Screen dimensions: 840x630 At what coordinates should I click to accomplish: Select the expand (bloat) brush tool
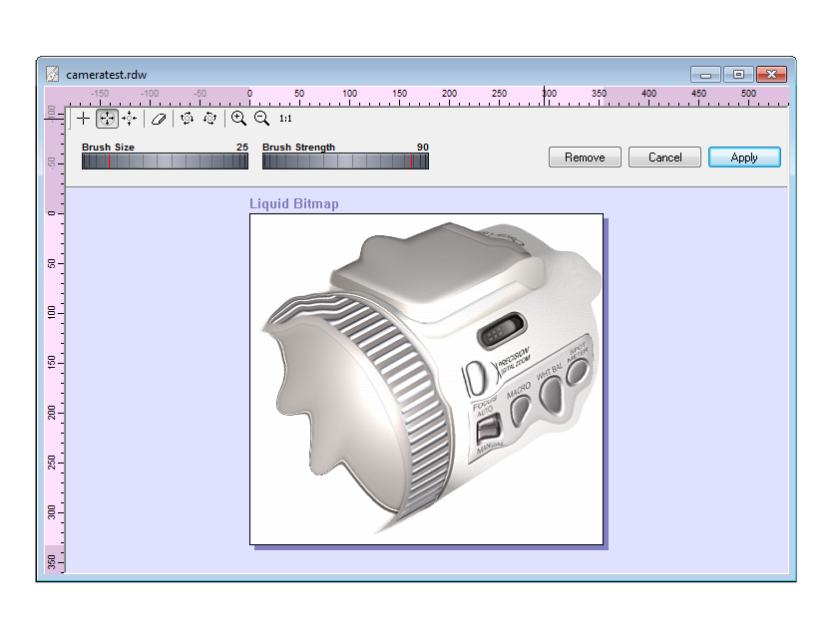[107, 119]
